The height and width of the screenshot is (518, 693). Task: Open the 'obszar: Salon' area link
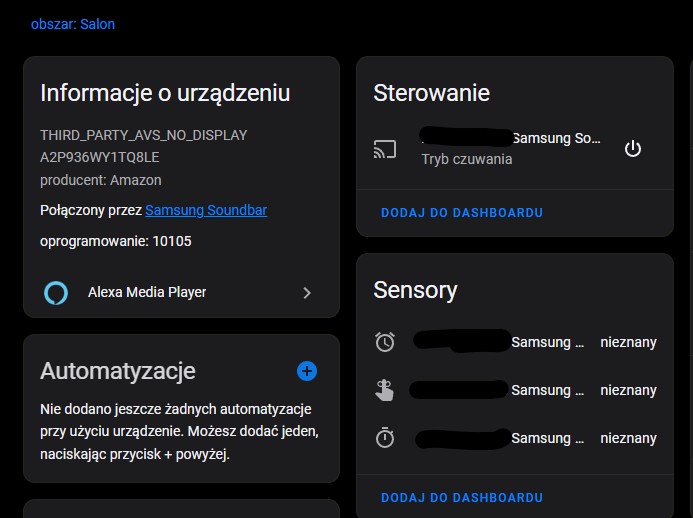click(x=73, y=24)
